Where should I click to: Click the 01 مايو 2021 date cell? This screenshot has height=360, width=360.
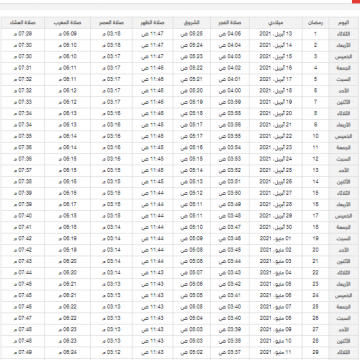(x=276, y=239)
